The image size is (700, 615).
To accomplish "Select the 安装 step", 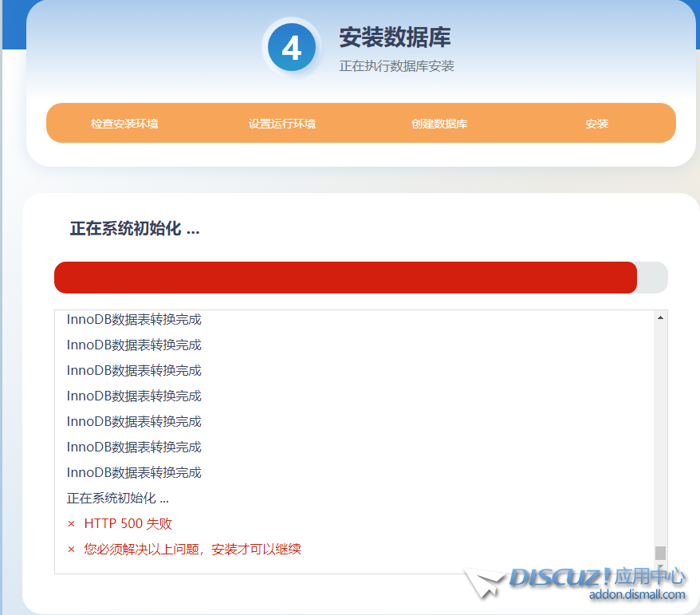I will point(597,124).
